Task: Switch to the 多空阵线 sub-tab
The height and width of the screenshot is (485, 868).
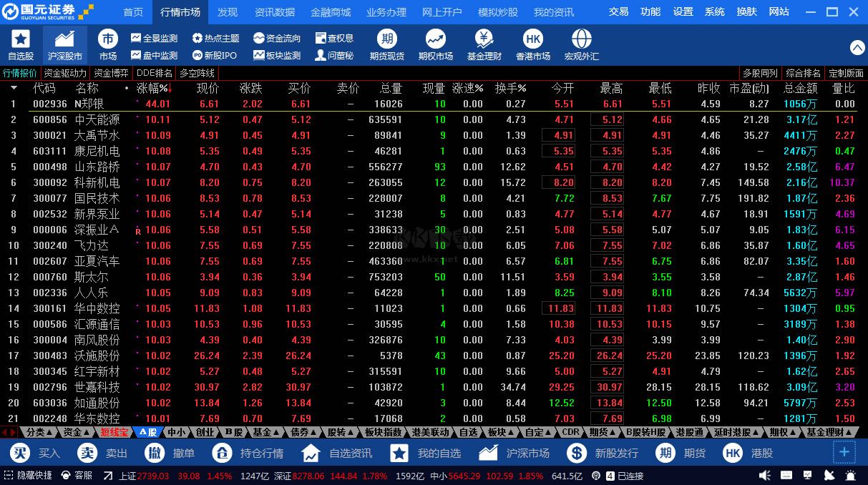Action: pos(198,73)
